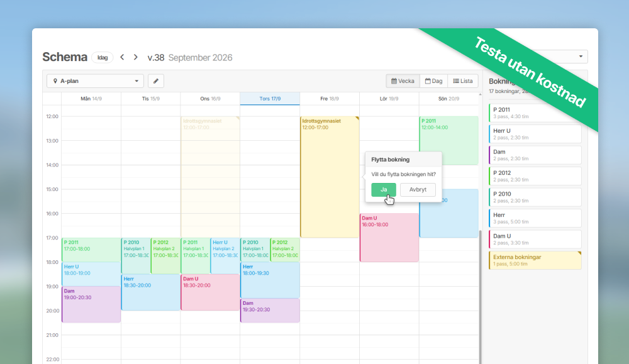Click the Idag button

[x=103, y=58]
